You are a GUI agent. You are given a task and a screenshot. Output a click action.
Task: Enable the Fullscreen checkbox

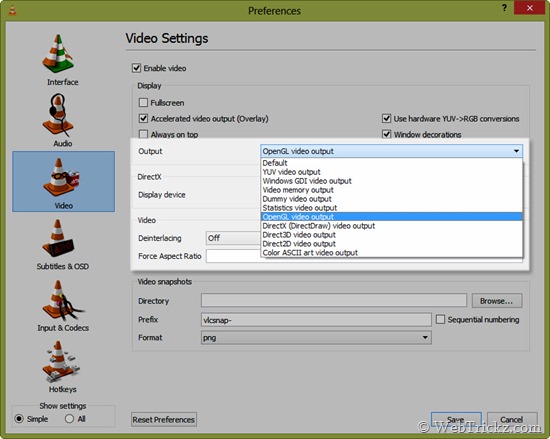click(143, 103)
